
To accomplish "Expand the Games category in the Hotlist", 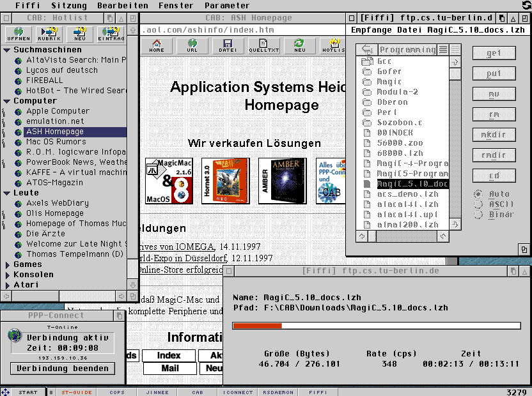I will coord(8,264).
